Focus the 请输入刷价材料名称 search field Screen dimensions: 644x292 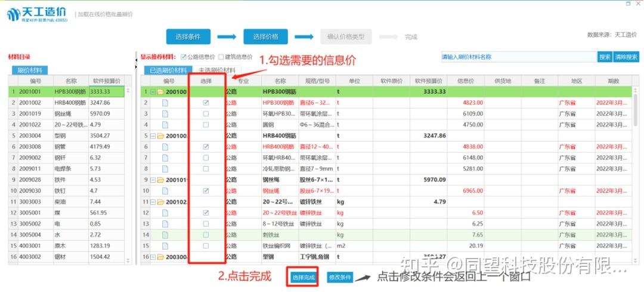click(519, 57)
